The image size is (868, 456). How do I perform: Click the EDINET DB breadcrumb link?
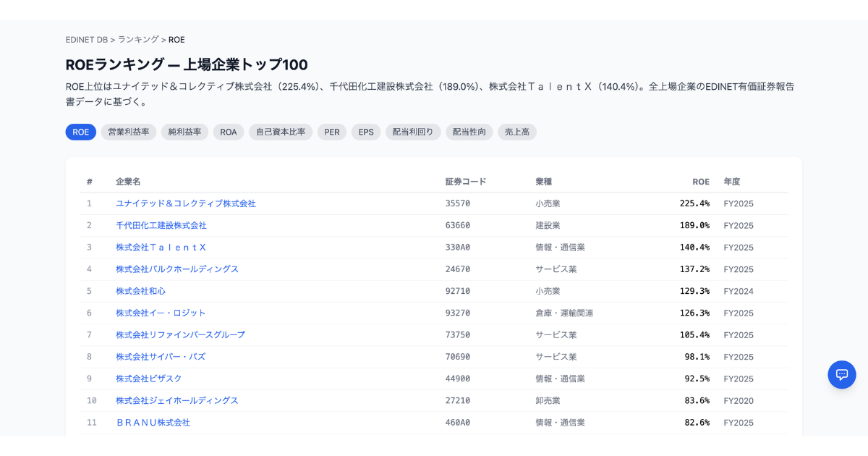[x=86, y=40]
